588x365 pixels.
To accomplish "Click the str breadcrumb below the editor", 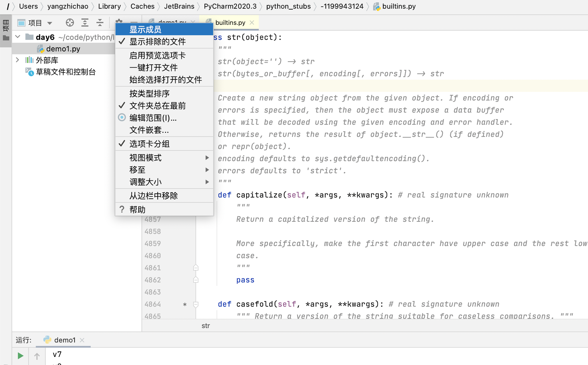I will point(206,326).
